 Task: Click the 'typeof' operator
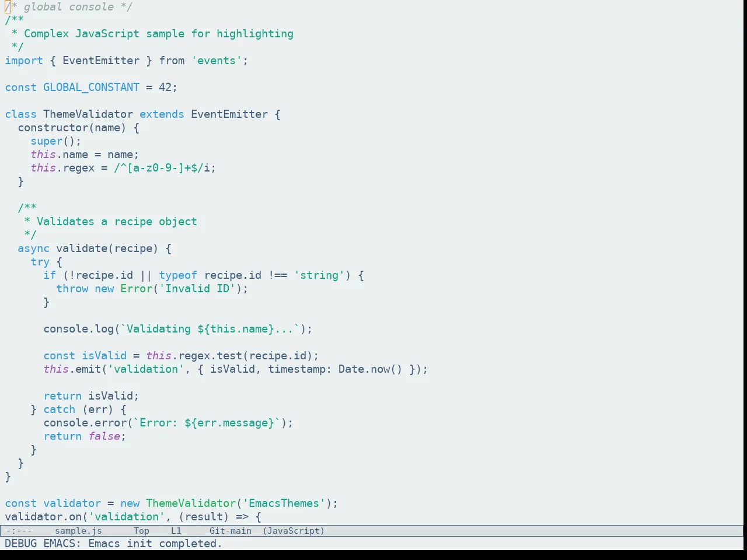(178, 275)
